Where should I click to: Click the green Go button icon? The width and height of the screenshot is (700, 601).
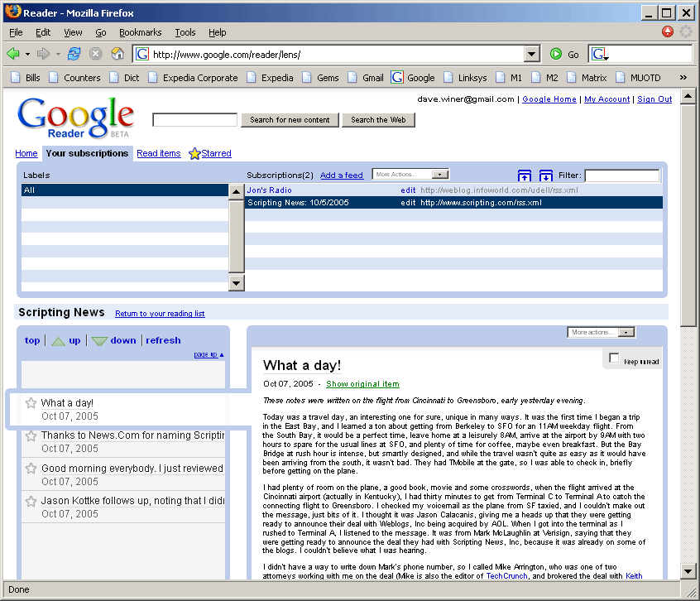pyautogui.click(x=556, y=54)
